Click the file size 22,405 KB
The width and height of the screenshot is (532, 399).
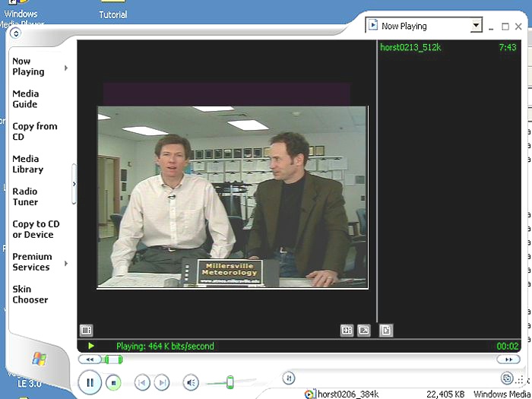click(445, 394)
